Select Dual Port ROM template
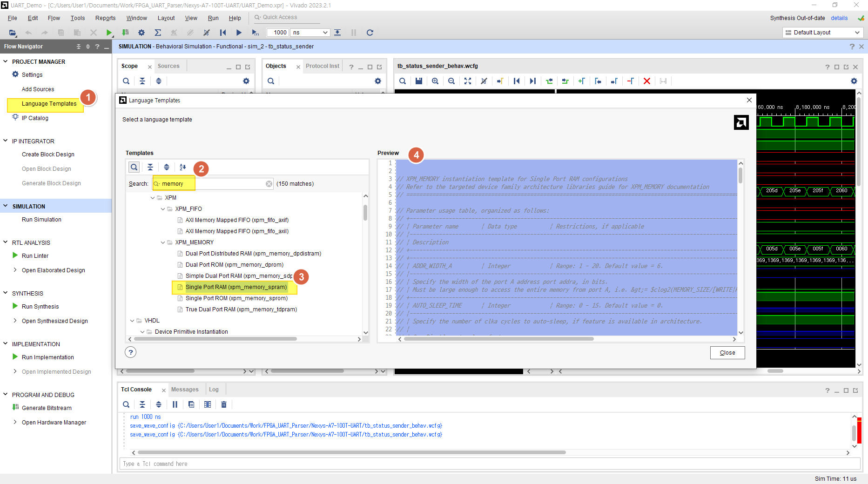This screenshot has height=484, width=868. [235, 265]
